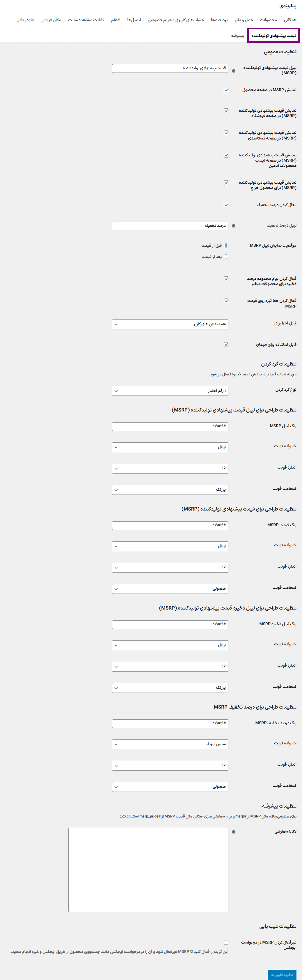Open font family dropdown showing 'سنس سریف'
The image size is (302, 980).
[170, 744]
